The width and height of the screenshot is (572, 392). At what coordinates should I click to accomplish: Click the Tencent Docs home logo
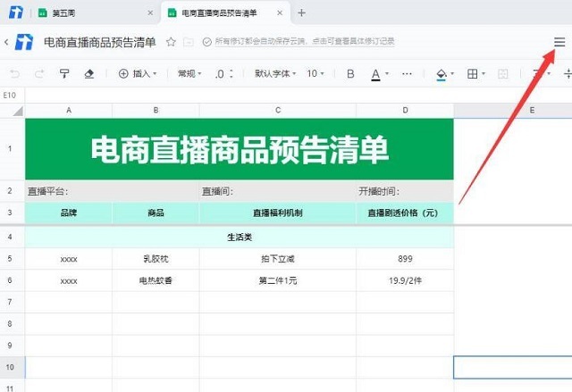click(x=24, y=42)
